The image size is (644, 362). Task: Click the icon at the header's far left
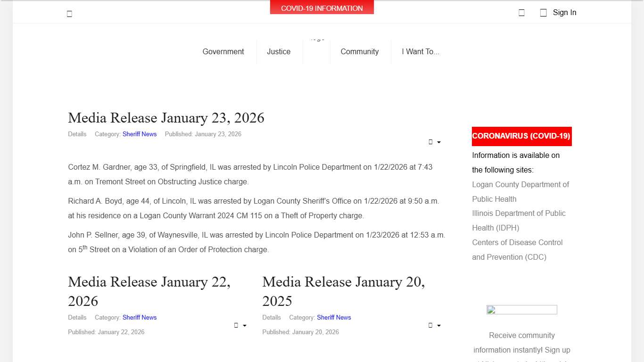coord(69,14)
